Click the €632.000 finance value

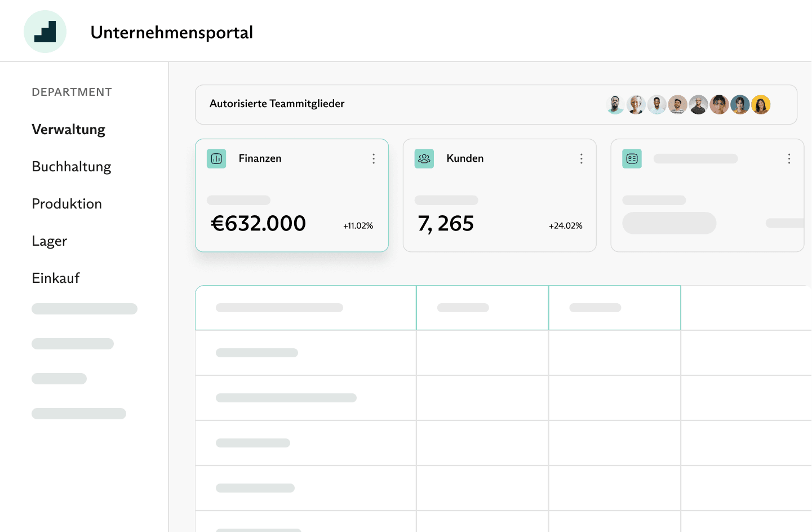[x=259, y=224]
